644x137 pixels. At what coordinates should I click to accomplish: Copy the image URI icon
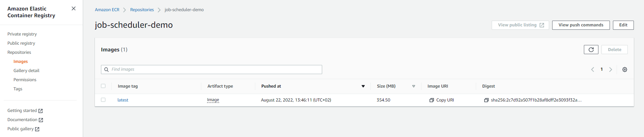click(x=432, y=100)
